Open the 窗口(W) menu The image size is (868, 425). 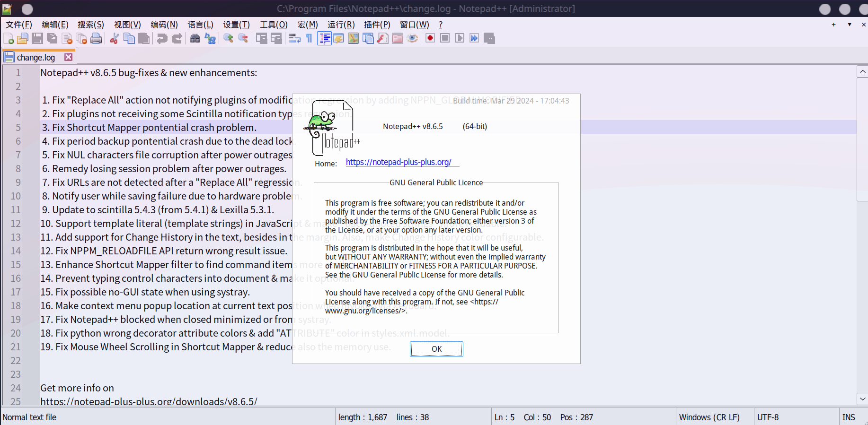415,25
